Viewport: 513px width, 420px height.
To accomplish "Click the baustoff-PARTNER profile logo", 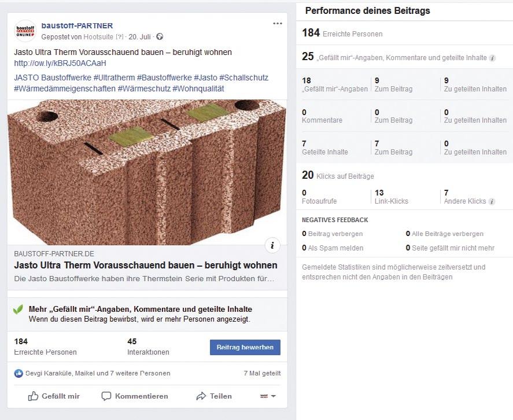I will coord(25,31).
